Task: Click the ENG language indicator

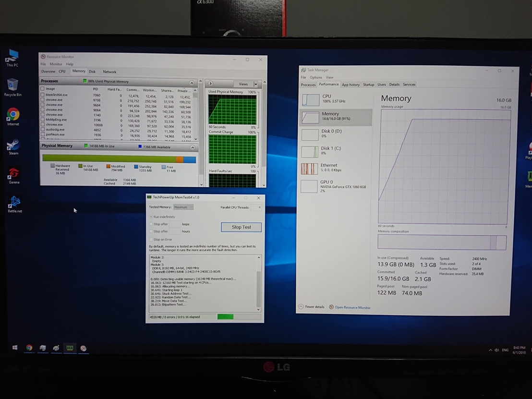Action: [505, 350]
